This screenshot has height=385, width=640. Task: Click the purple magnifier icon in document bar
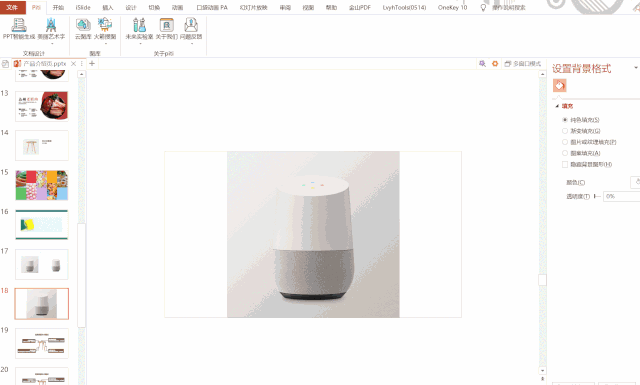[482, 64]
